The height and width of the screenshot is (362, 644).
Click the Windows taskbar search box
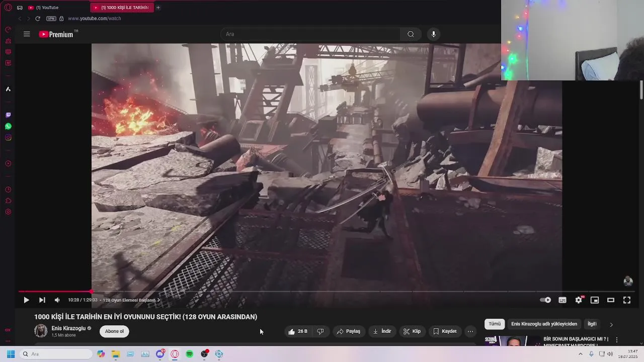point(56,354)
